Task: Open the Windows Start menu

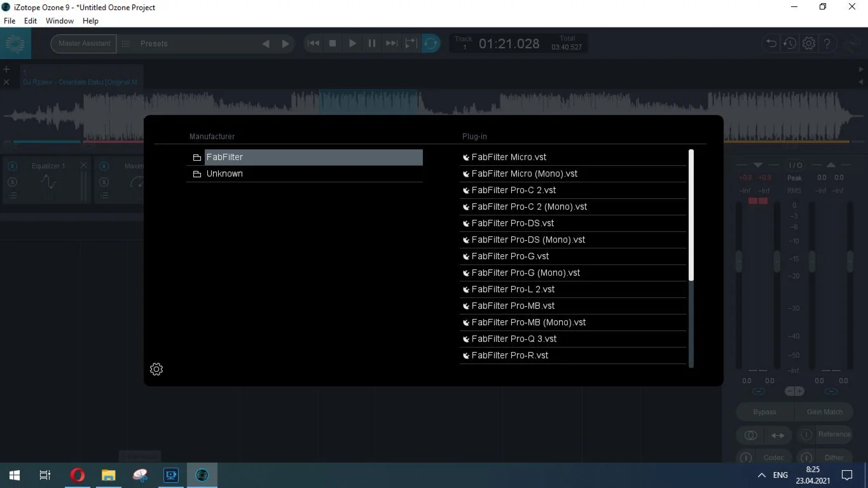Action: 14,475
